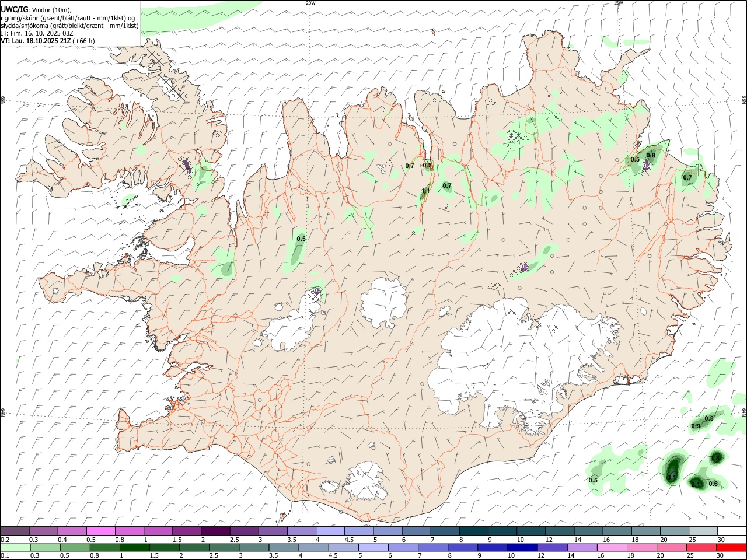Select the lavender 4 mm snow legend swatch
The height and width of the screenshot is (560, 747).
coord(330,531)
